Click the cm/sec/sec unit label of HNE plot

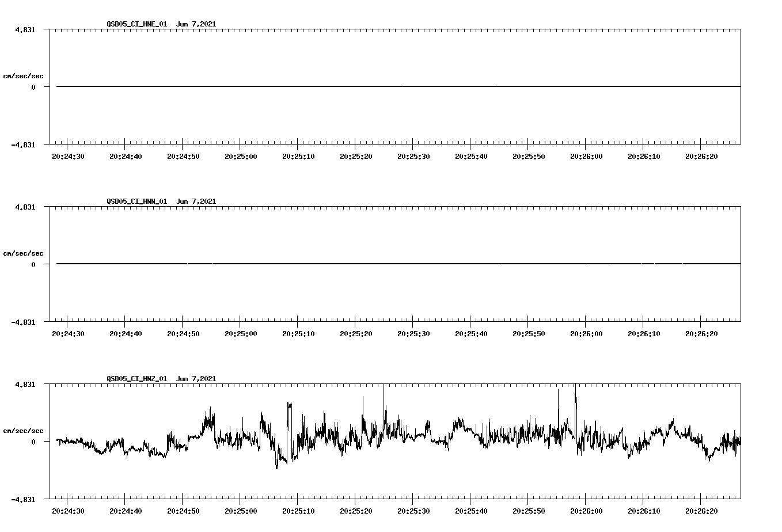(x=23, y=76)
